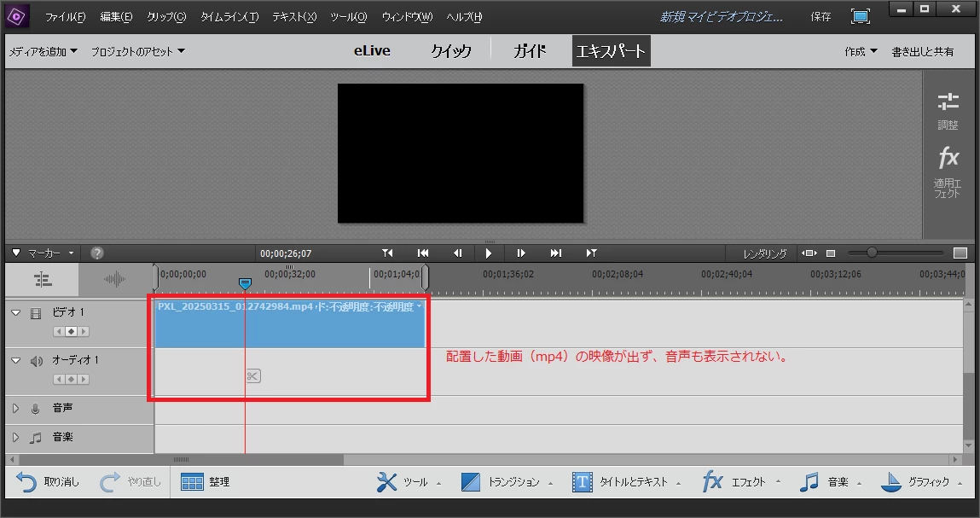
Task: Toggle full screen preview icon
Action: point(861,16)
